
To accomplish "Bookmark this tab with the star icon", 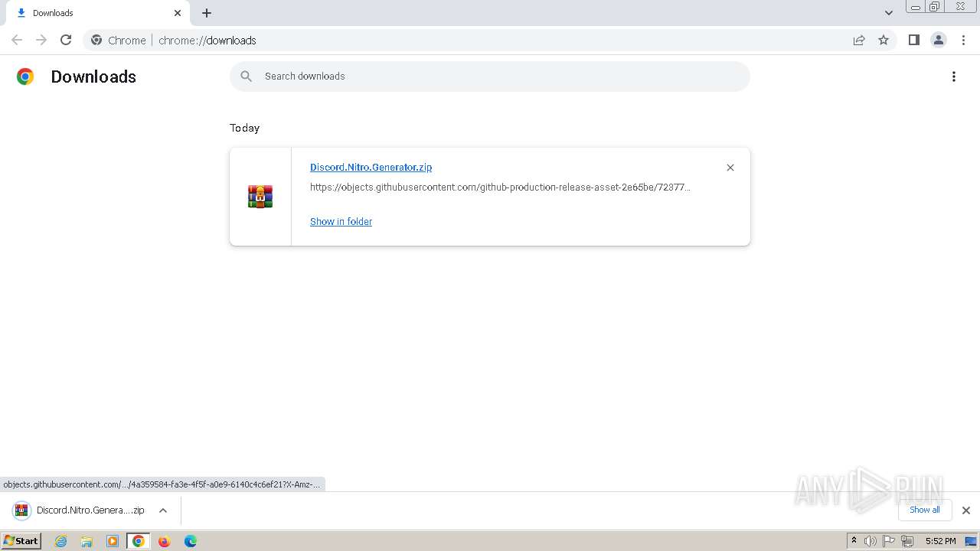I will coord(884,40).
